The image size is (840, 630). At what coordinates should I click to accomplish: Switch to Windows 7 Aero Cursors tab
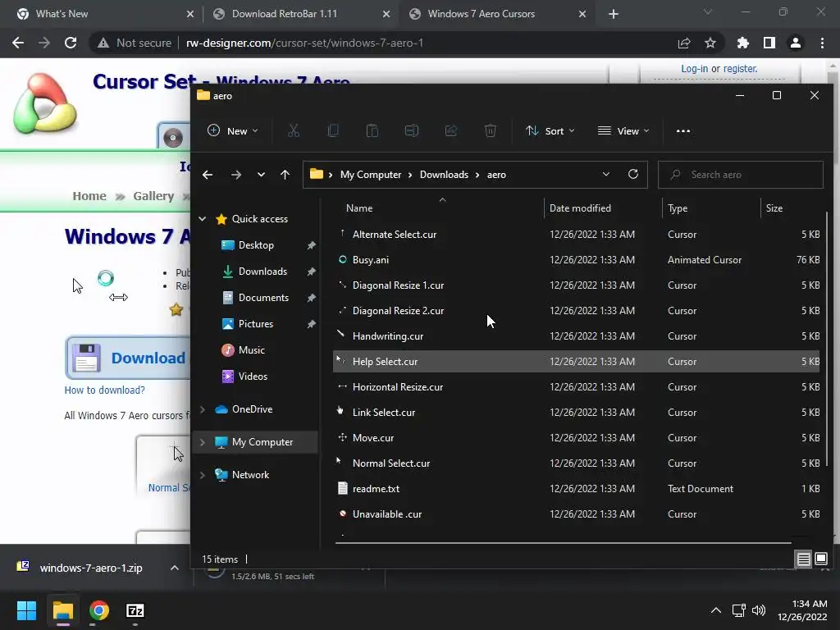(496, 14)
